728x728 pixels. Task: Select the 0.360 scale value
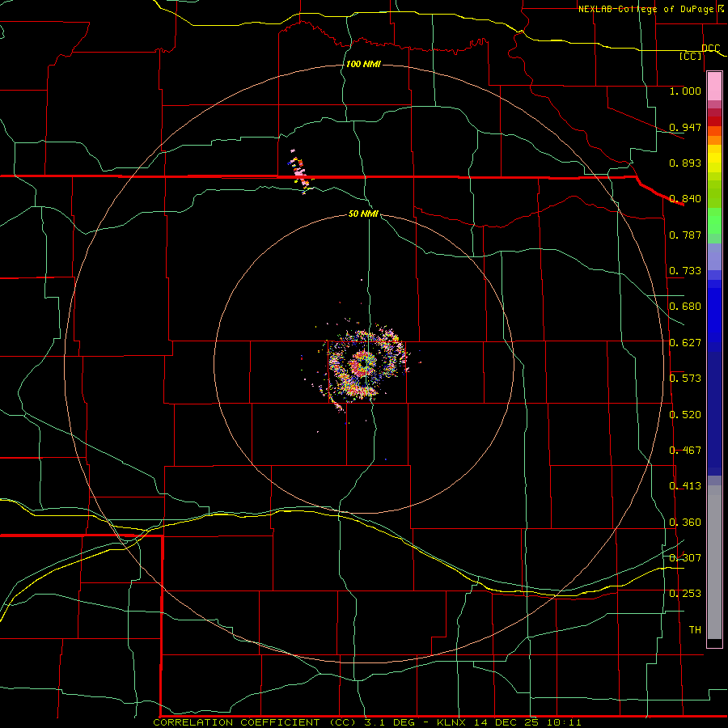click(685, 523)
